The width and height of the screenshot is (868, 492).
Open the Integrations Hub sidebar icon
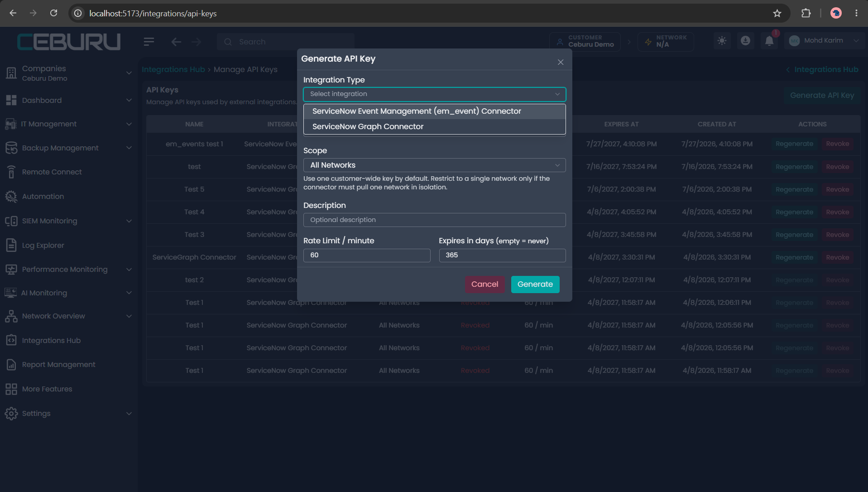(x=11, y=340)
